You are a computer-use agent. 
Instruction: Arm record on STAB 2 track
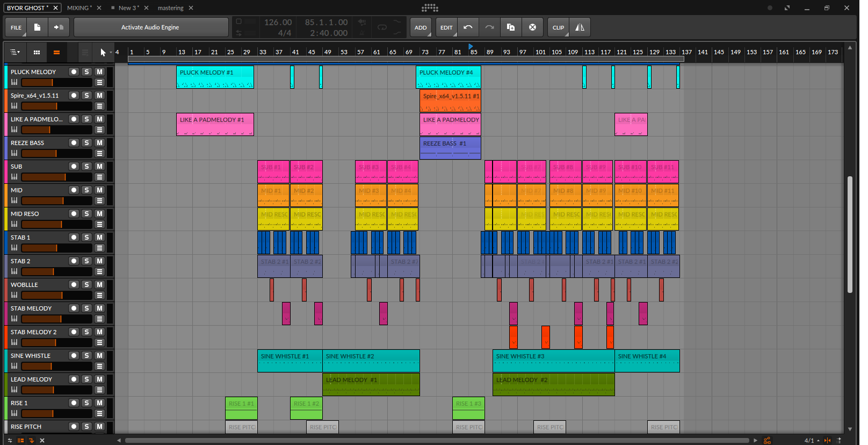click(74, 261)
